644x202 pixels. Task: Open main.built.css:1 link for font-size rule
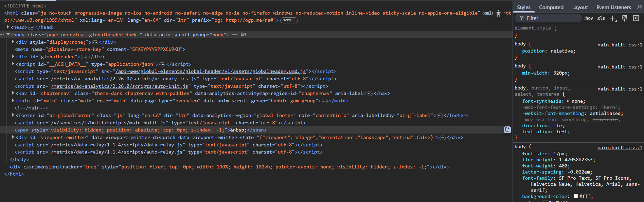coord(620,147)
